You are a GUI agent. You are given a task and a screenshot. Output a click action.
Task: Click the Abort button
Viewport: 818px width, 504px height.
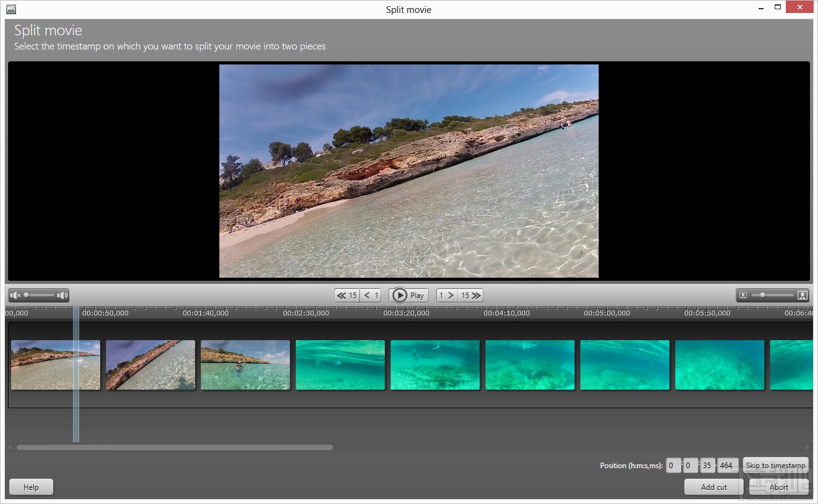pos(779,487)
